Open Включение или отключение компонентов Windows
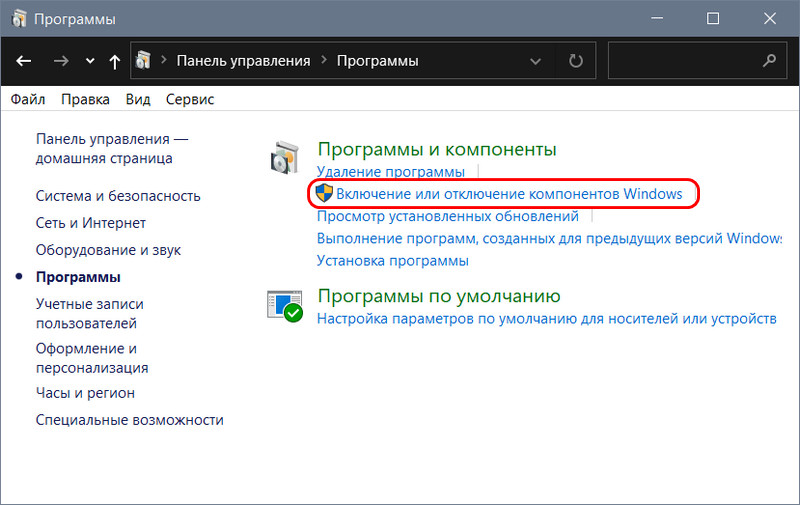Viewport: 800px width, 505px height. (x=509, y=194)
